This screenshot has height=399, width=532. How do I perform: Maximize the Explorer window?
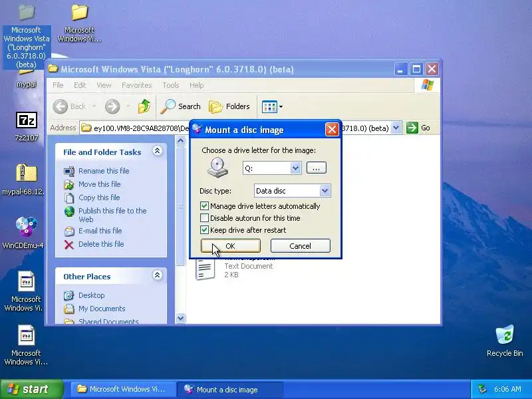pyautogui.click(x=416, y=69)
